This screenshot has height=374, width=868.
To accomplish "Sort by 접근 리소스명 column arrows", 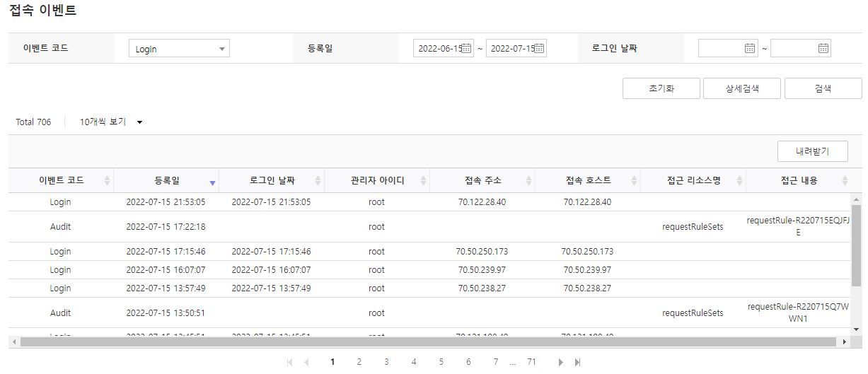I will click(739, 181).
